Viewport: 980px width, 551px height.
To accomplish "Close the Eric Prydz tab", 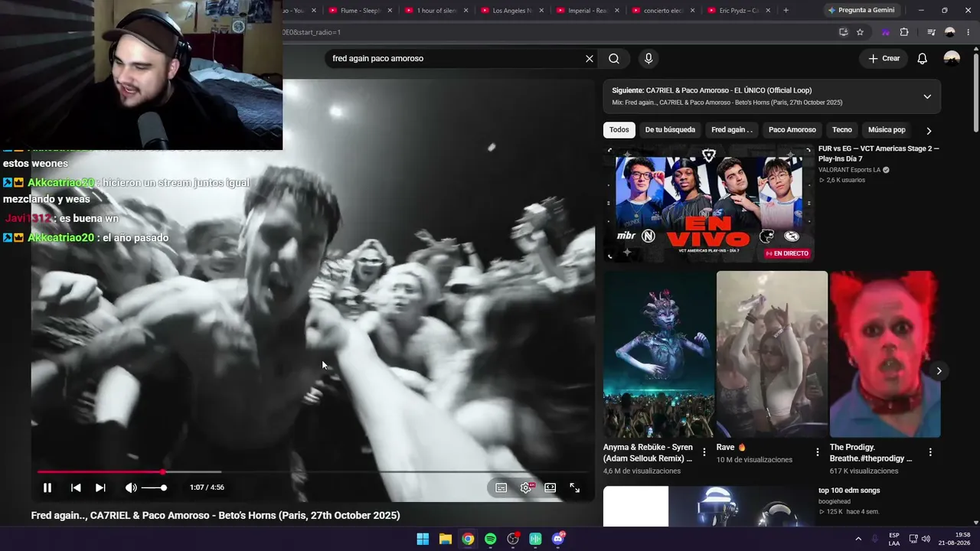I will [769, 11].
